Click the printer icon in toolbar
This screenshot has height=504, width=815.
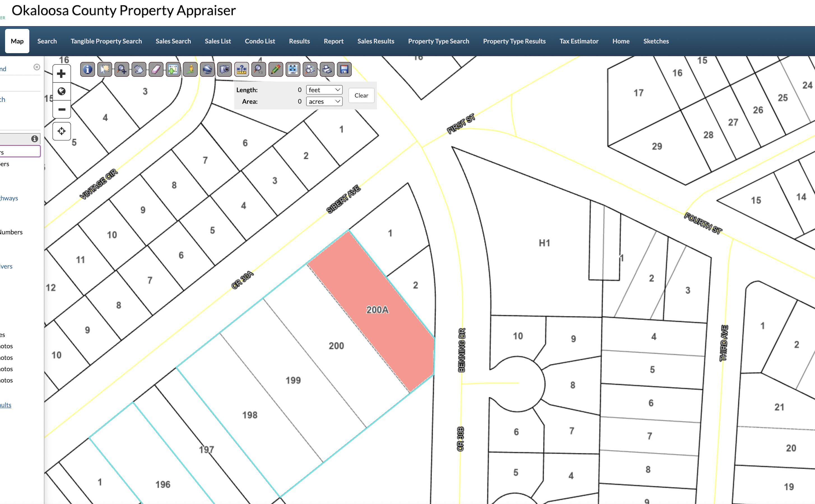click(327, 69)
